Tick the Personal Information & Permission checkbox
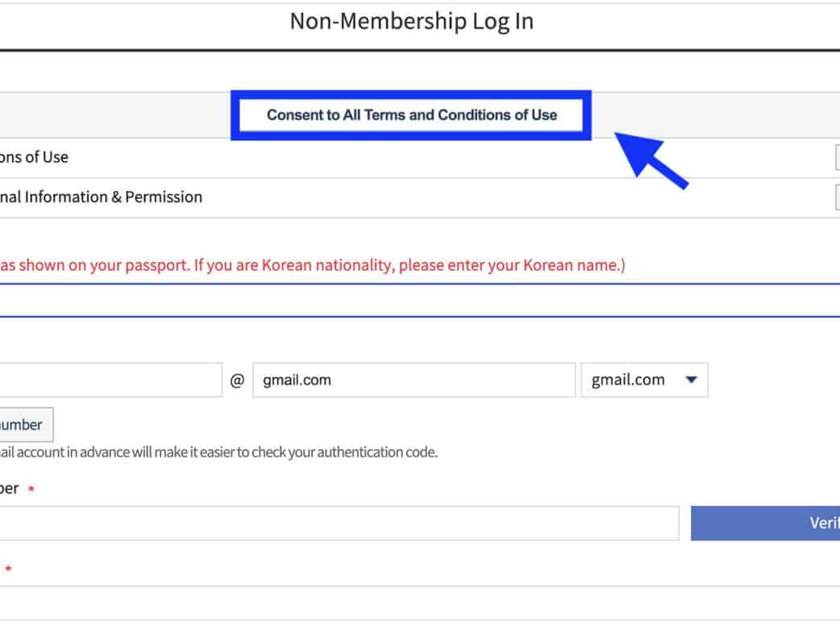 tap(837, 197)
